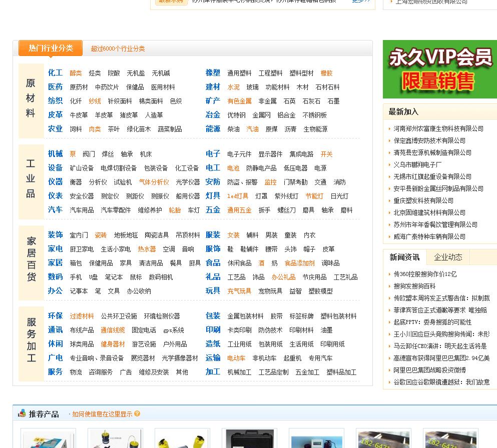Click the 食品添加剂 link
497x448 pixels.
pyautogui.click(x=299, y=263)
